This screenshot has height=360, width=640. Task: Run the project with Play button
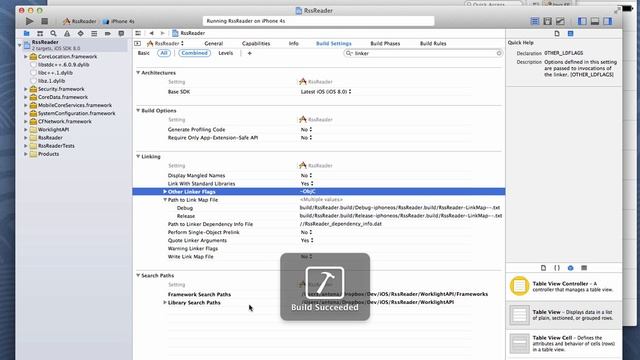(29, 21)
